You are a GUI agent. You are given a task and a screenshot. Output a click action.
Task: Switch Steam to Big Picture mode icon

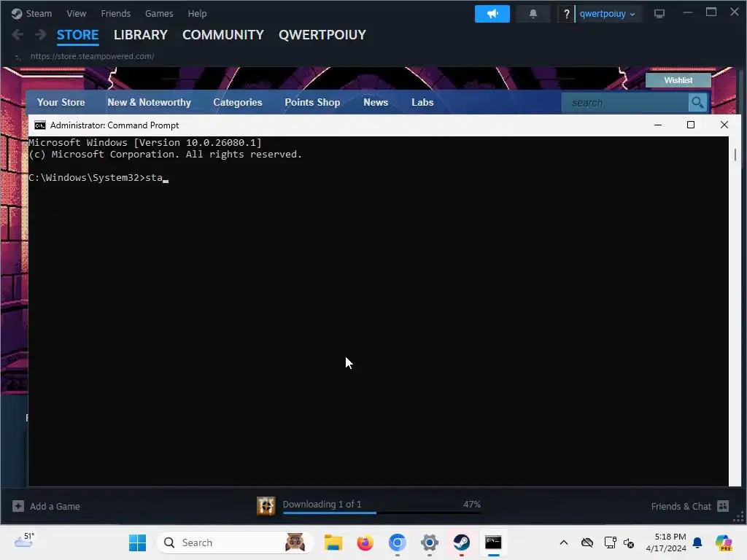(659, 14)
